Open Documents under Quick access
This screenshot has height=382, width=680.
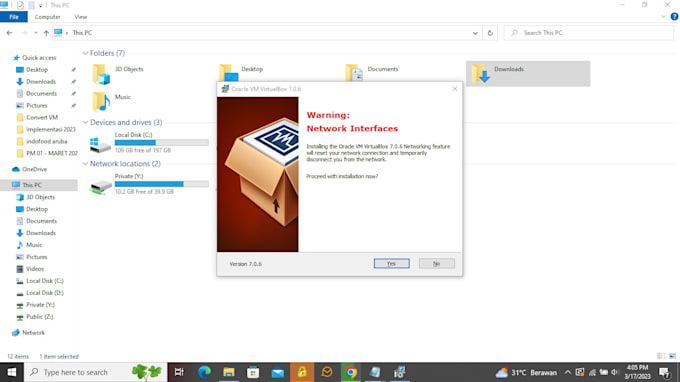tap(41, 94)
